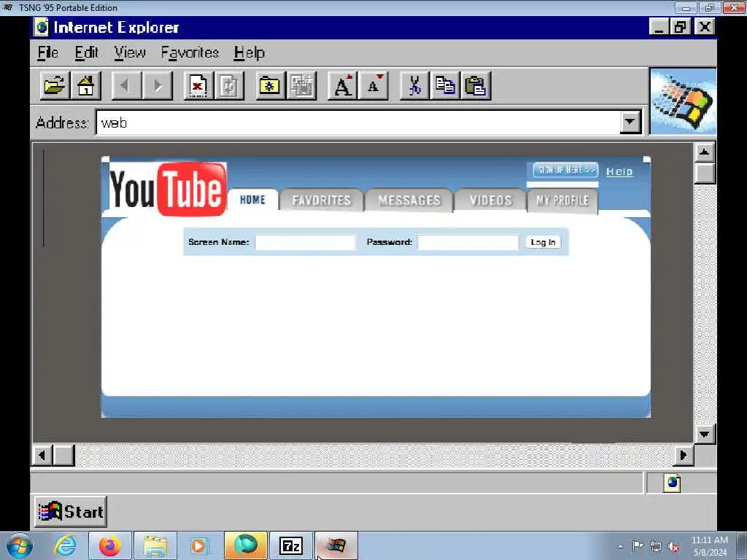This screenshot has width=747, height=560.
Task: Click the Add to Favorites toolbar icon
Action: pyautogui.click(x=301, y=86)
